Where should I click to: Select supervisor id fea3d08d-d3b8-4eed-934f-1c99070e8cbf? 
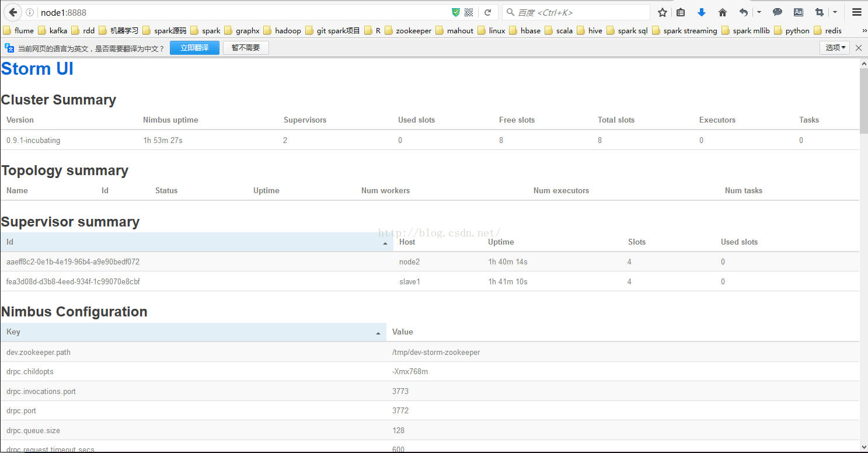coord(73,282)
